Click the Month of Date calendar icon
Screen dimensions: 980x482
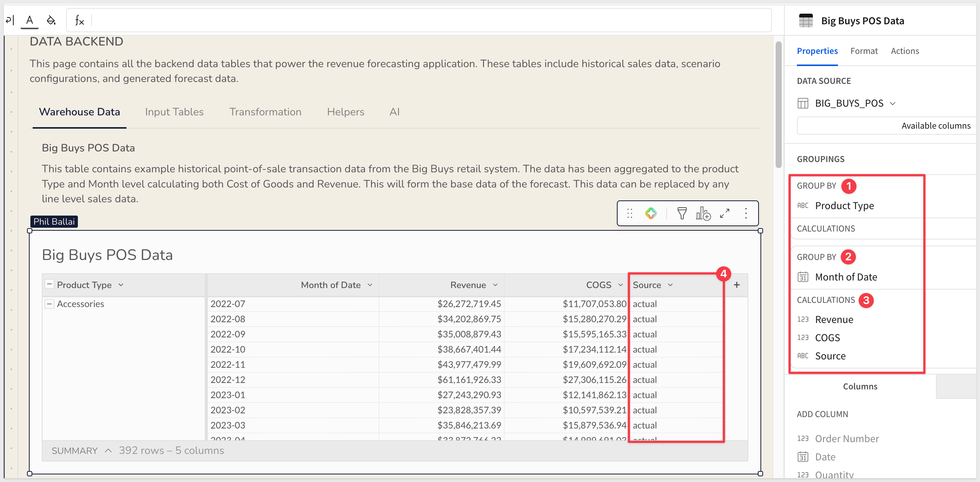click(x=803, y=277)
